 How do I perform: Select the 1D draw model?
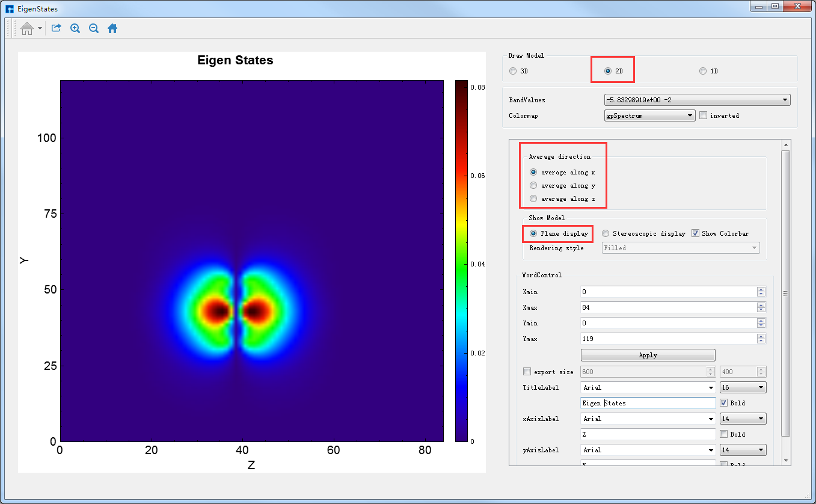coord(703,71)
